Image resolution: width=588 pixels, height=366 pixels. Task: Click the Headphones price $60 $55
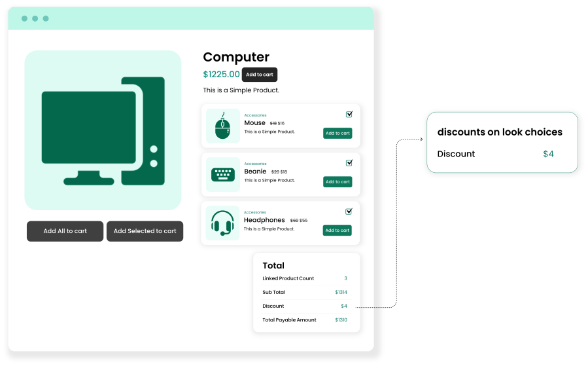299,221
